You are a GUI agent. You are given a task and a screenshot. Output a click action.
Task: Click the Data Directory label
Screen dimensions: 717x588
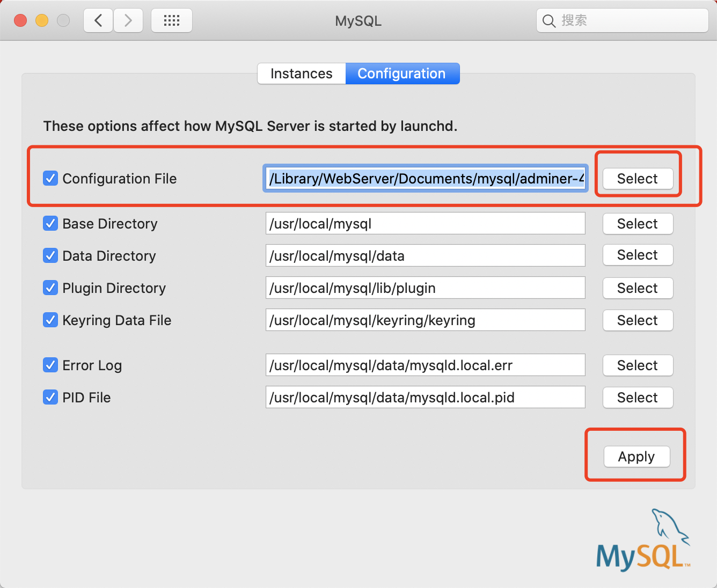[109, 256]
